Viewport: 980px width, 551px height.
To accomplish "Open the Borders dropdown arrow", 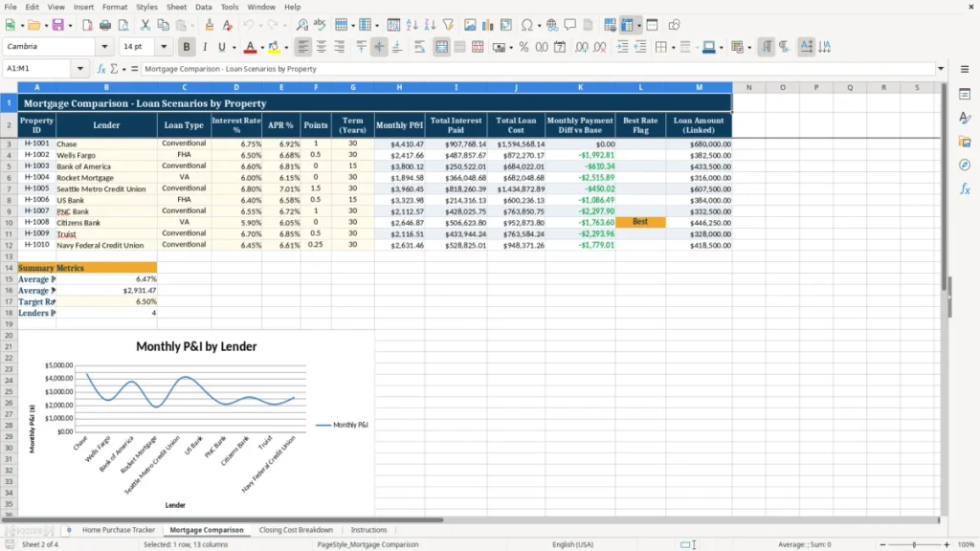I will [673, 48].
